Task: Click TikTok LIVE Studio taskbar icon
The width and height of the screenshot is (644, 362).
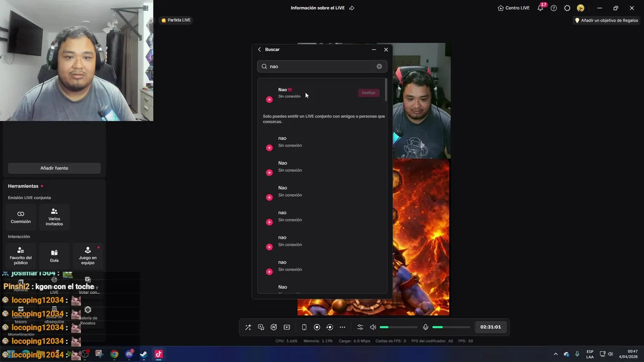Action: pyautogui.click(x=158, y=354)
